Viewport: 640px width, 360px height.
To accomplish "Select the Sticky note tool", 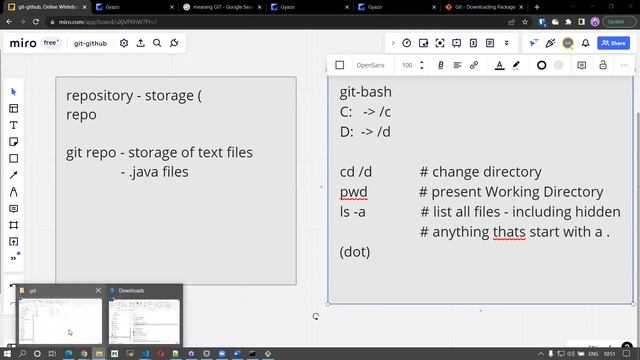I will coord(13,142).
